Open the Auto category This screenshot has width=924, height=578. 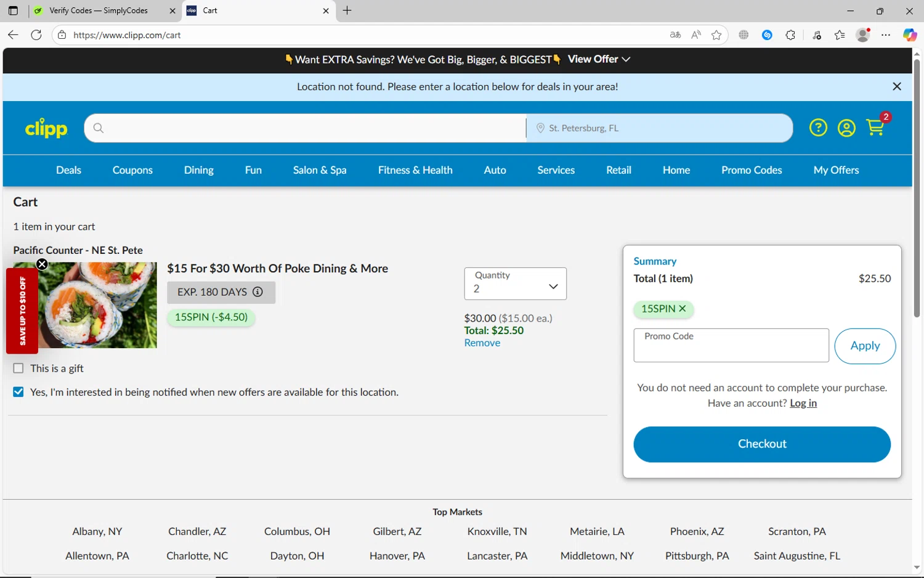coord(495,170)
